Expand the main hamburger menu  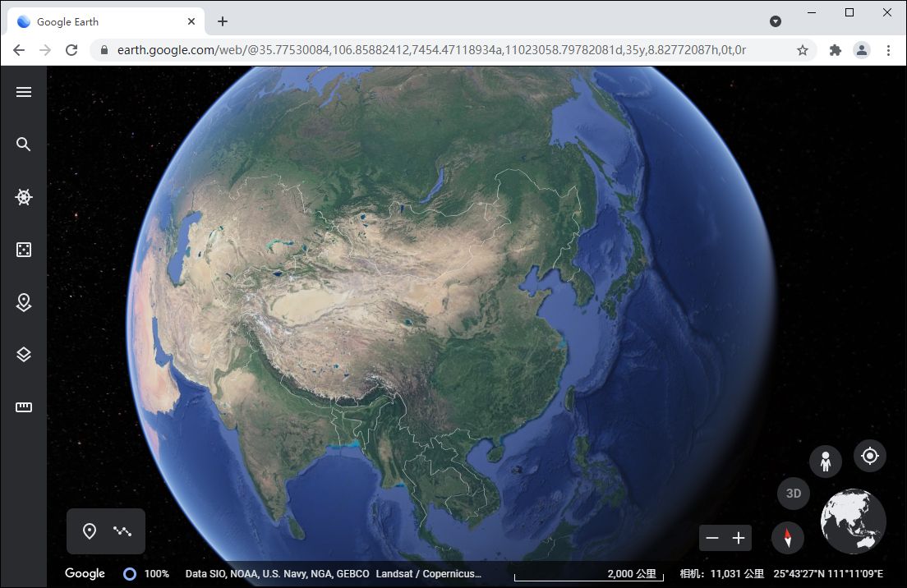click(22, 91)
